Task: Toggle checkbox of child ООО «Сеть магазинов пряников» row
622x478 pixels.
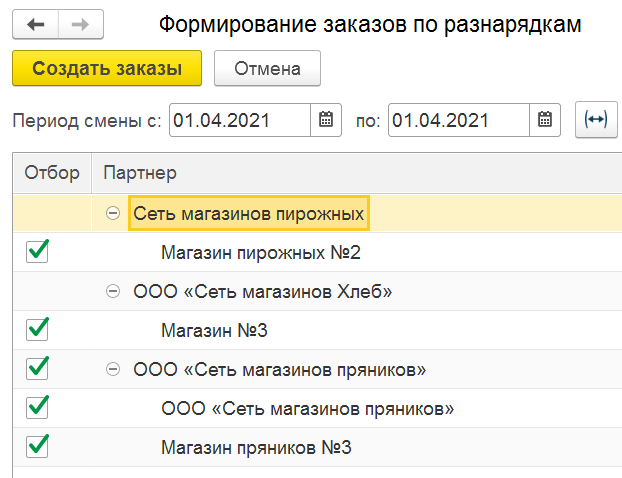Action: click(x=38, y=407)
